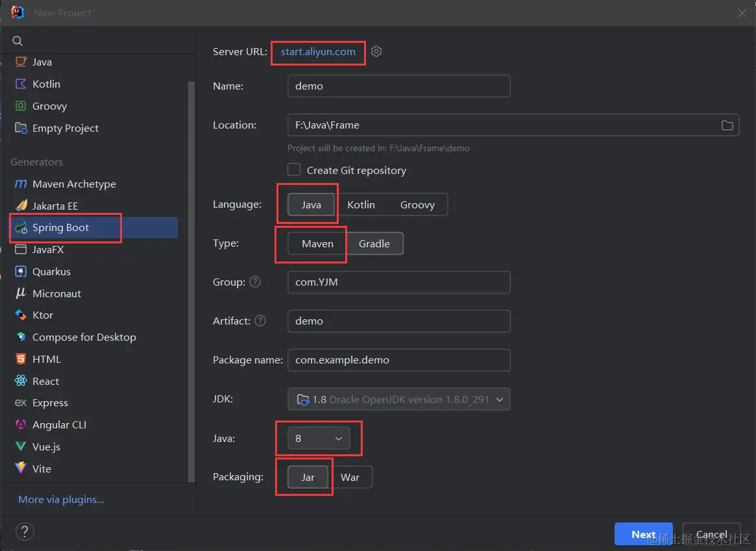Click the Angular CLI icon
Viewport: 756px width, 551px height.
click(21, 424)
